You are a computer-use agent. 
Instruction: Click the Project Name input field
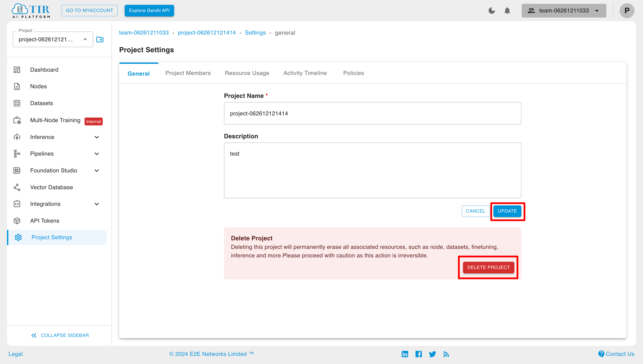(372, 113)
